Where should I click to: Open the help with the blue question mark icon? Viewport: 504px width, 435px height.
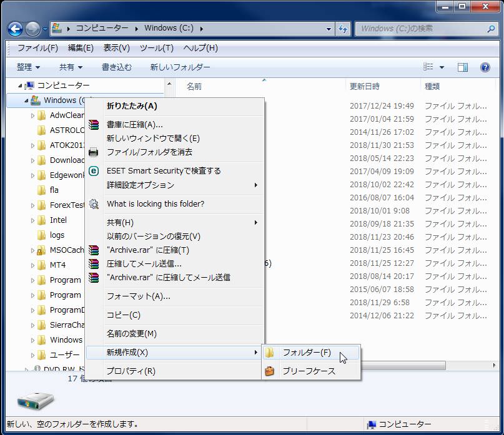485,67
